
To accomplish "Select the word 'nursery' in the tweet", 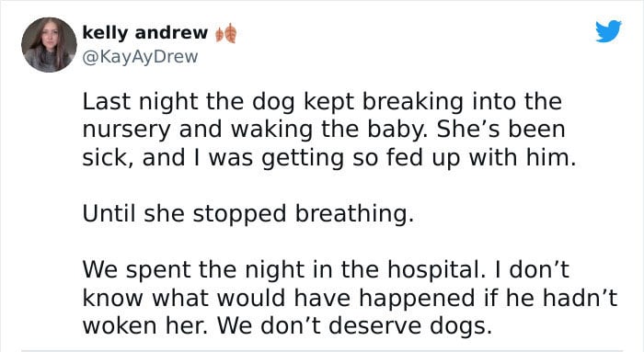I will coord(126,131).
